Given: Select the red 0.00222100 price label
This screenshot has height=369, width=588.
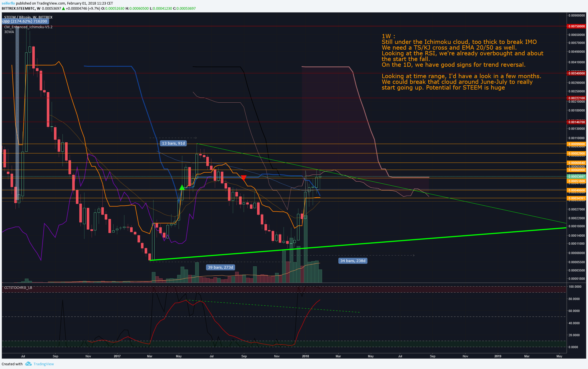Looking at the screenshot, I should pyautogui.click(x=577, y=98).
